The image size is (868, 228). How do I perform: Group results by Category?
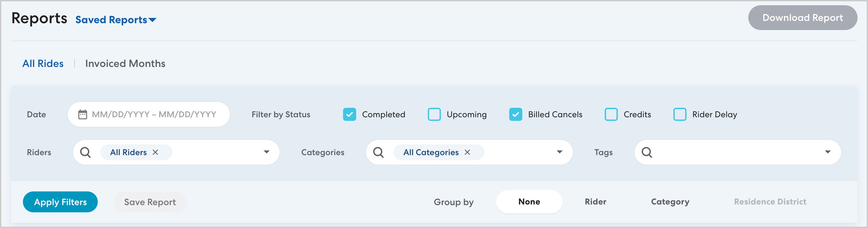670,202
